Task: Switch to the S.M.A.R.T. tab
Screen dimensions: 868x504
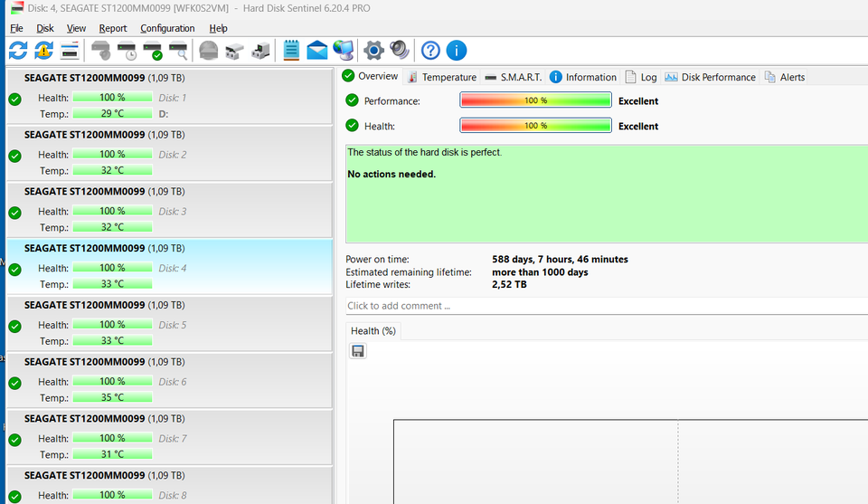Action: pyautogui.click(x=514, y=77)
